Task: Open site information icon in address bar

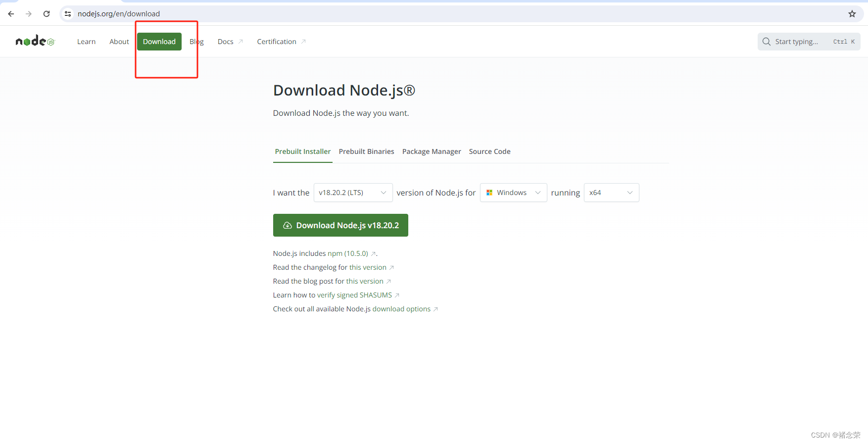Action: point(68,14)
